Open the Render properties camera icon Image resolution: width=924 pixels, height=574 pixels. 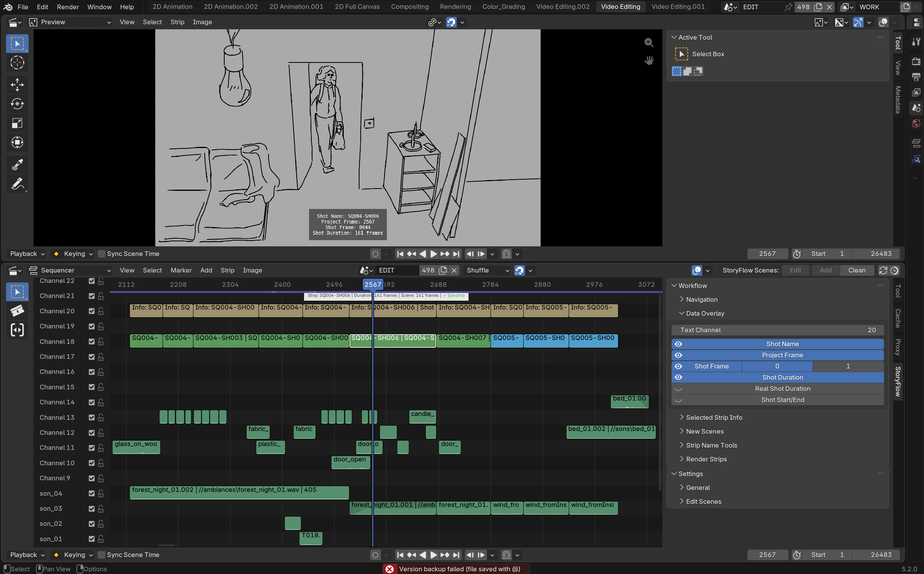pyautogui.click(x=916, y=61)
